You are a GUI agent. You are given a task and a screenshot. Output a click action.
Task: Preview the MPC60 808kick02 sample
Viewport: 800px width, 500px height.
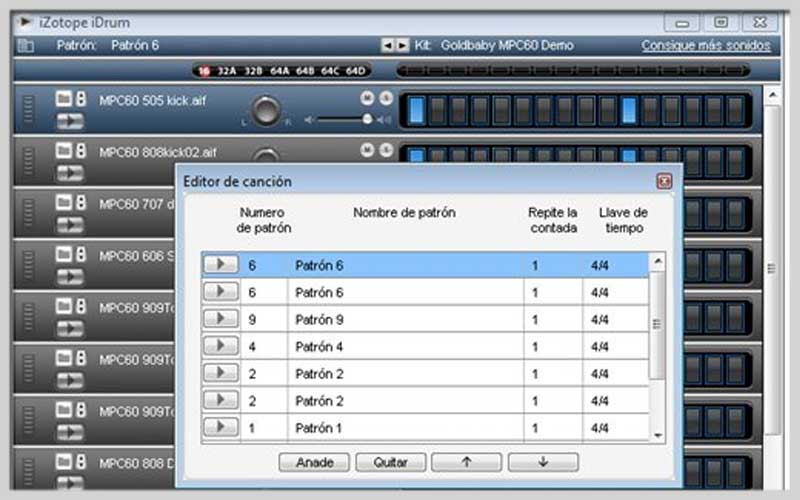70,173
